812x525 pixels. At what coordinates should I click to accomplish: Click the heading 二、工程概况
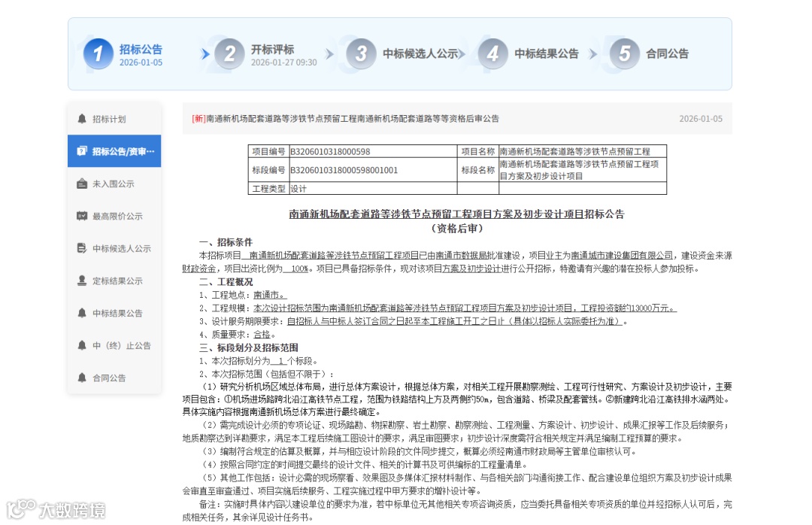tap(226, 281)
